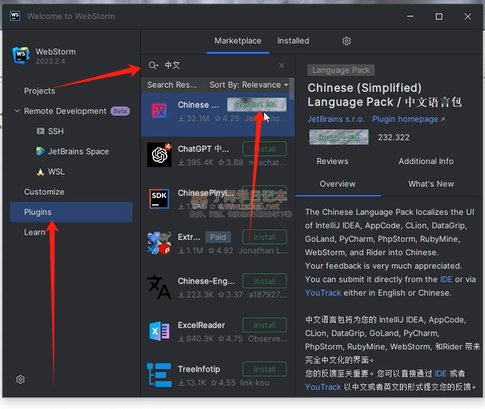Click the Beta badge next to Remote Development
This screenshot has width=485, height=409.
pyautogui.click(x=120, y=111)
